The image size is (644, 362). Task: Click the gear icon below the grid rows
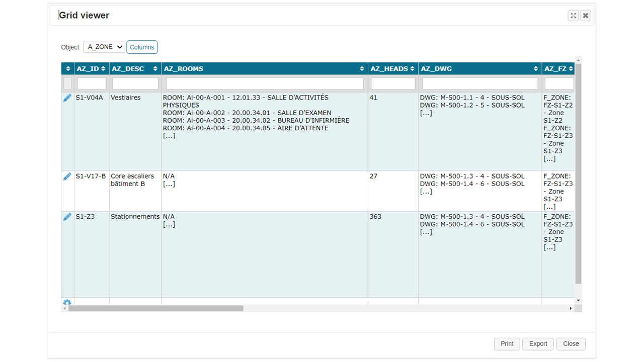click(x=67, y=303)
